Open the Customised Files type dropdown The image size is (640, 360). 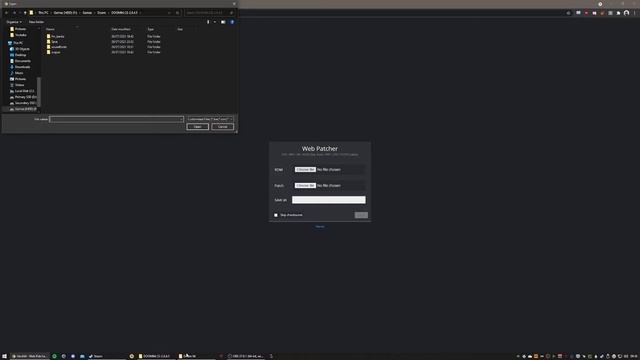pyautogui.click(x=210, y=119)
